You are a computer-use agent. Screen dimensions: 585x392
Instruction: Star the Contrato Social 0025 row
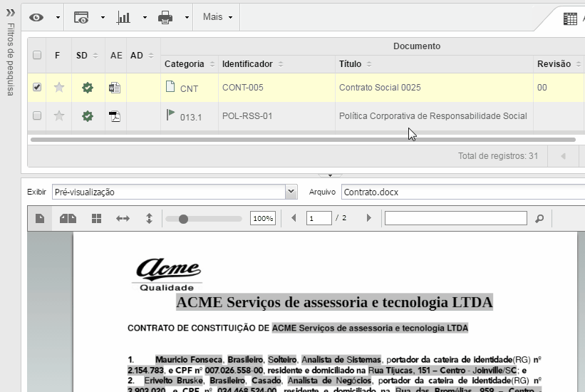pyautogui.click(x=59, y=88)
